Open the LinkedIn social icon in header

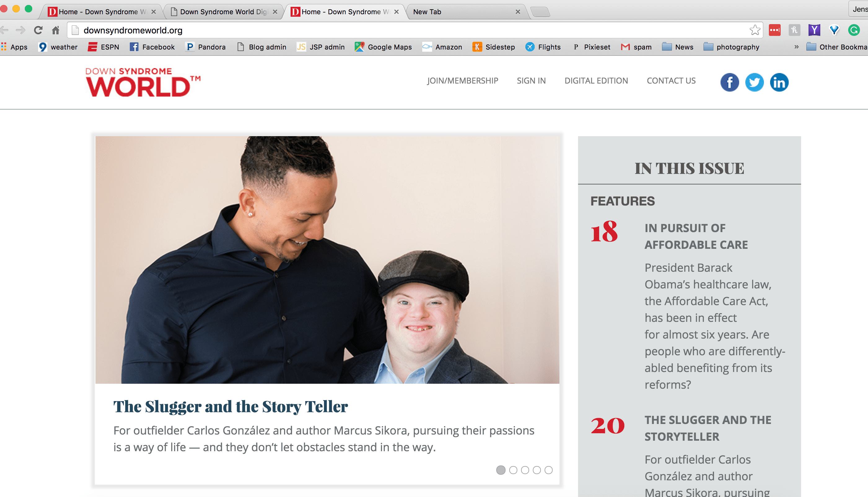(x=779, y=82)
